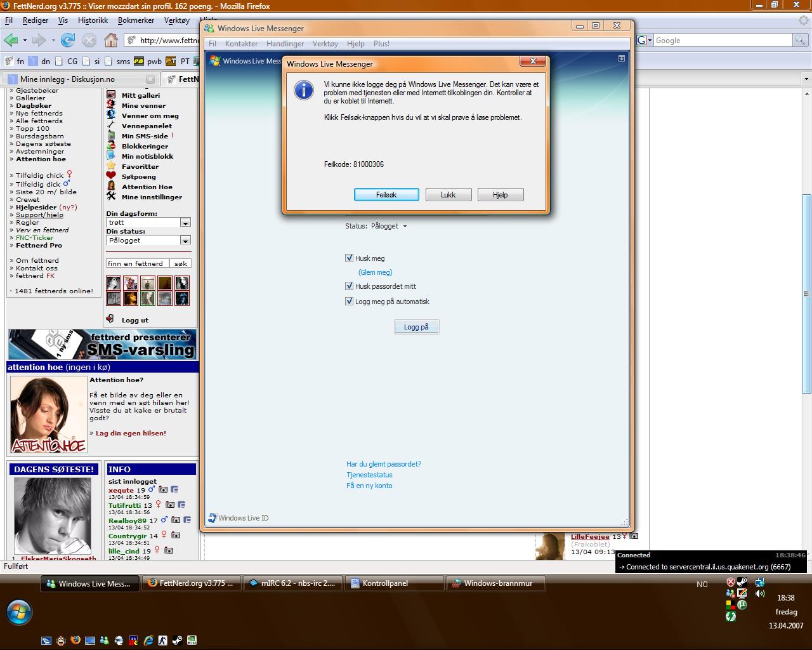This screenshot has height=650, width=812.
Task: Uncheck the Husk meg checkbox
Action: (x=349, y=258)
